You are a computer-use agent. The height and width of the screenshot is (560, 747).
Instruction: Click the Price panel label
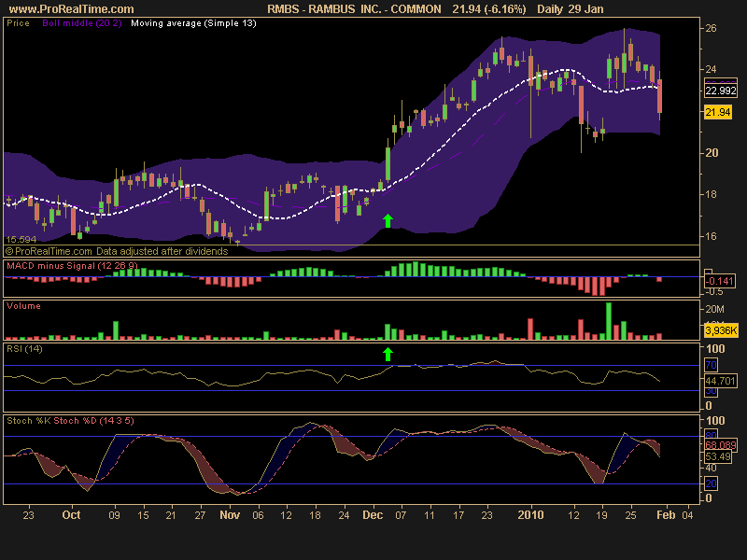pyautogui.click(x=18, y=23)
